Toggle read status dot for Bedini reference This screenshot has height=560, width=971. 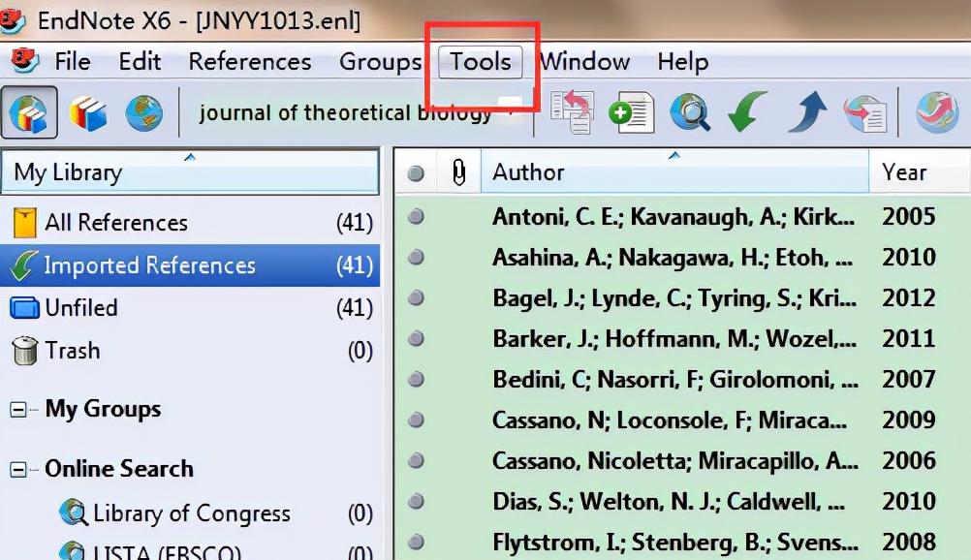tap(416, 379)
